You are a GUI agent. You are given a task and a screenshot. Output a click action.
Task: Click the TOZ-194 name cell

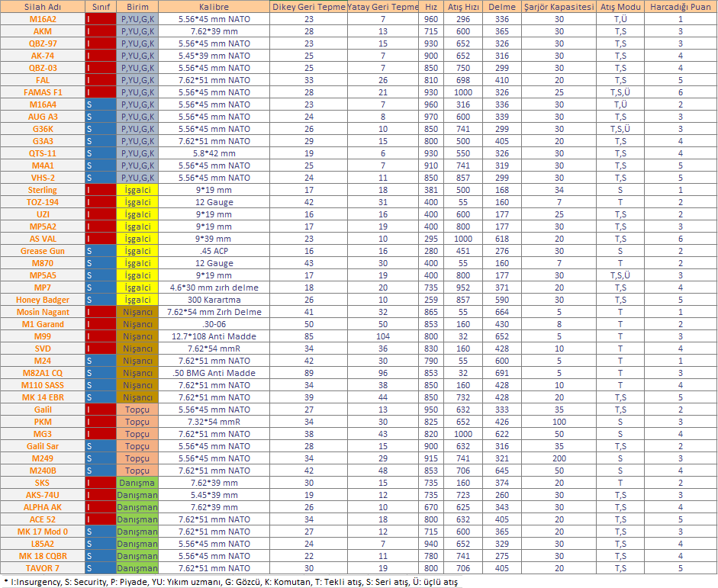(x=43, y=202)
